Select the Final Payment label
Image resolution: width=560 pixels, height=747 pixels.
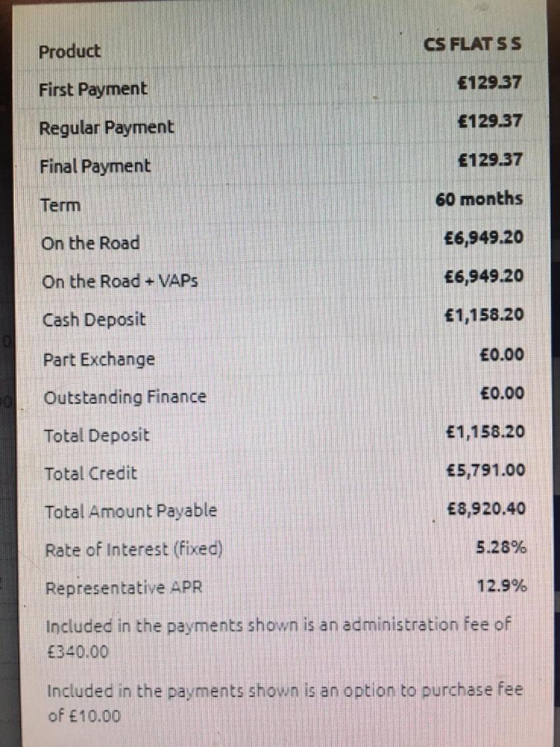pyautogui.click(x=95, y=166)
